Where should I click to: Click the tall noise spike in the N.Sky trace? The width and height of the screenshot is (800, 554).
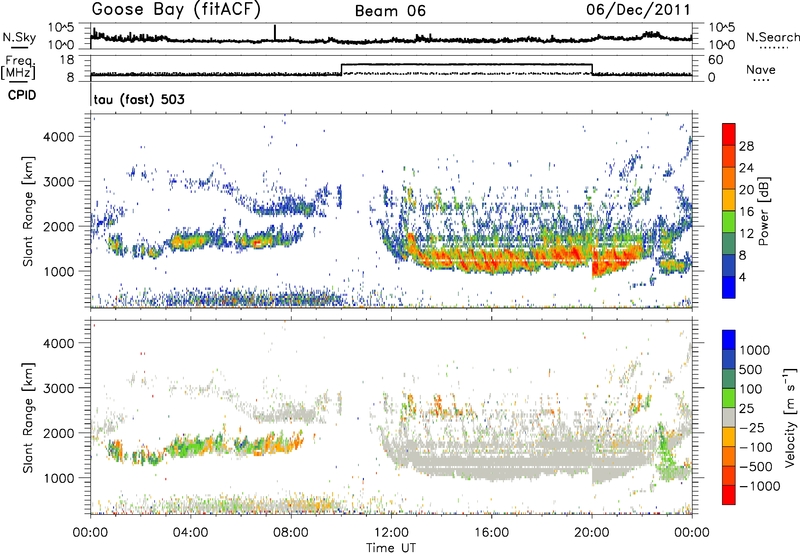(x=275, y=32)
